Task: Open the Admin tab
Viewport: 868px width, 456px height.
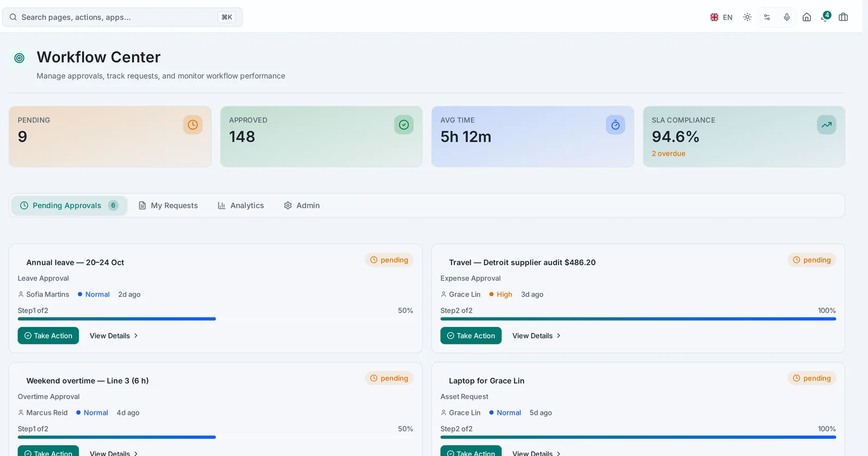Action: click(x=302, y=205)
